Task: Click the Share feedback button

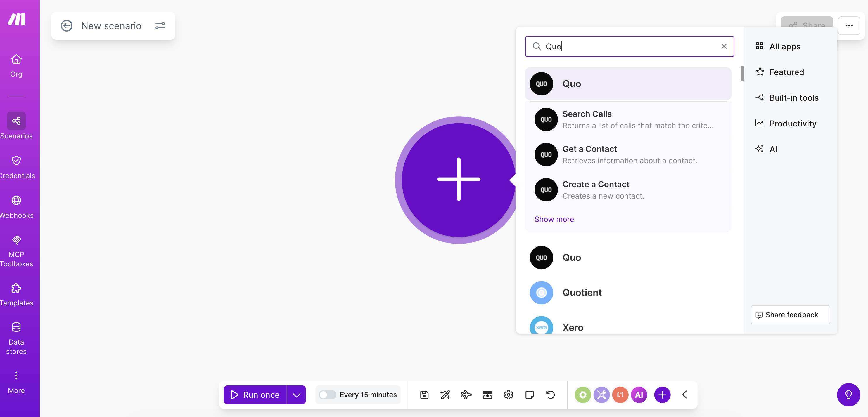Action: [x=790, y=314]
